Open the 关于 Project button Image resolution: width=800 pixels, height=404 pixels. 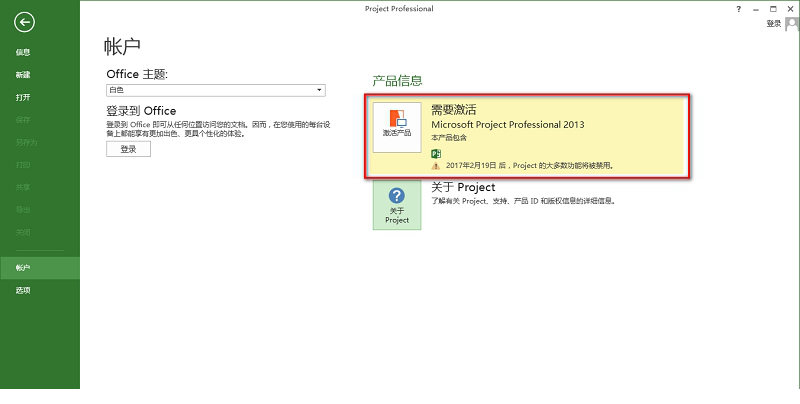point(397,205)
